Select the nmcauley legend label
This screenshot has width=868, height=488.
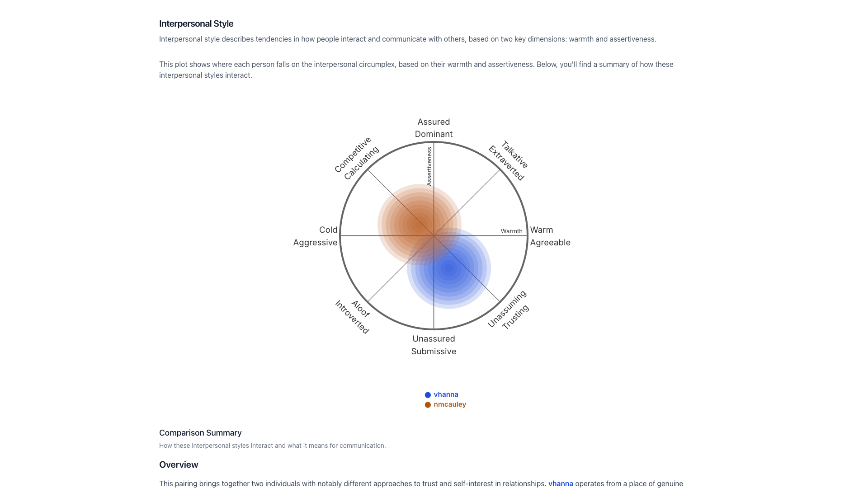(449, 404)
